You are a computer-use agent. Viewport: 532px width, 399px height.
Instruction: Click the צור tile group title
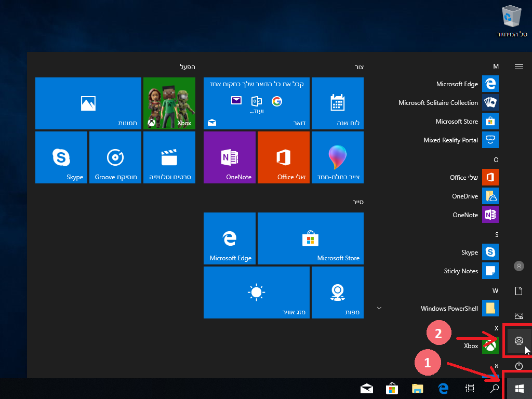point(359,67)
